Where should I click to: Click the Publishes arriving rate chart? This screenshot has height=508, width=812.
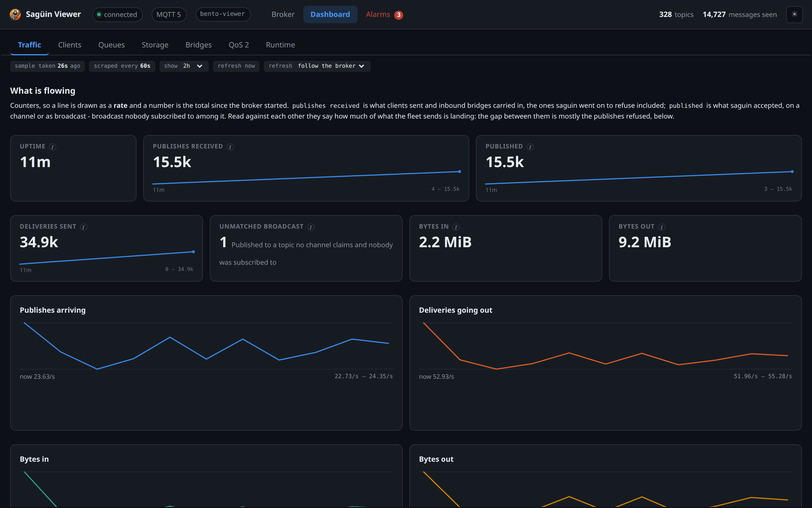click(x=206, y=346)
